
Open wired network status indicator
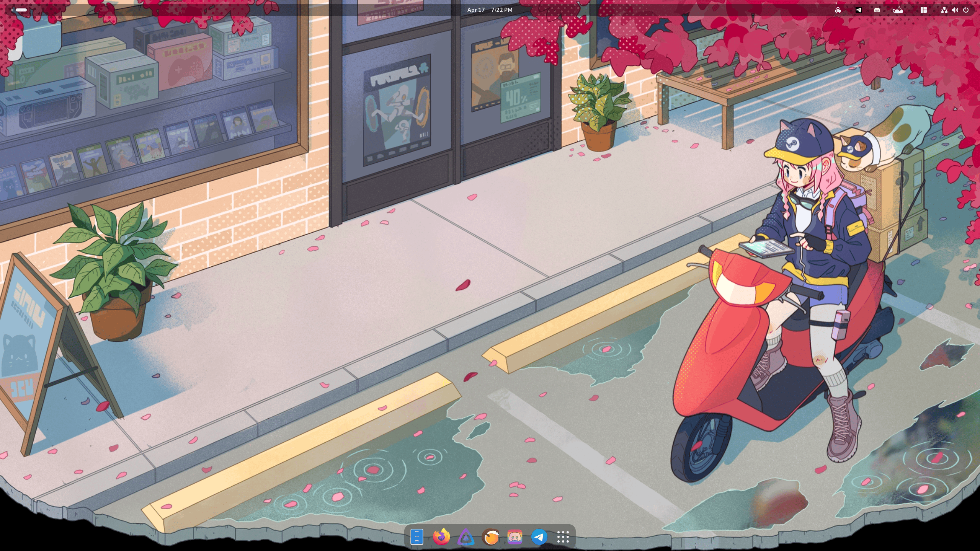pyautogui.click(x=944, y=10)
